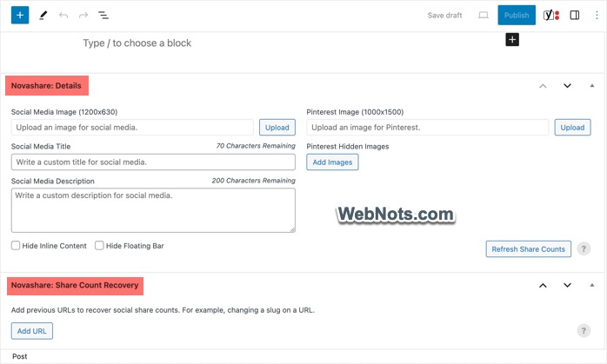Move Share Count Recovery panel down
607x364 pixels.
[x=567, y=286]
